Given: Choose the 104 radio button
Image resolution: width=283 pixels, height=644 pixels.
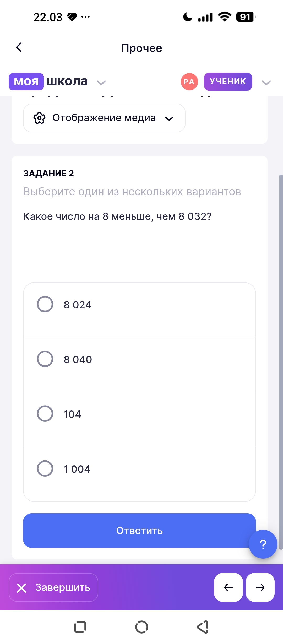Looking at the screenshot, I should [x=45, y=414].
